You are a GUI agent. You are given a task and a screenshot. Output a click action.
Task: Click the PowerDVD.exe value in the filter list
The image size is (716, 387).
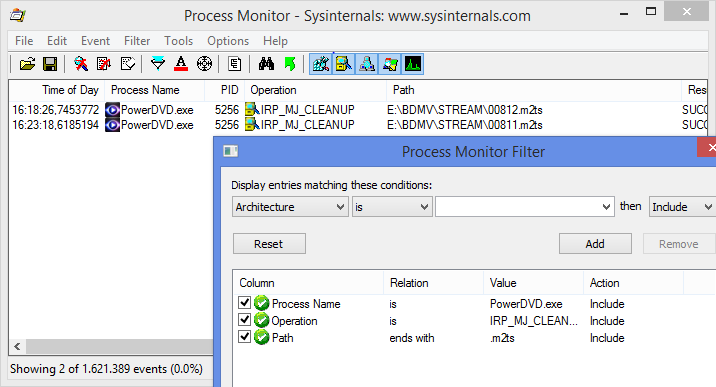(x=526, y=304)
